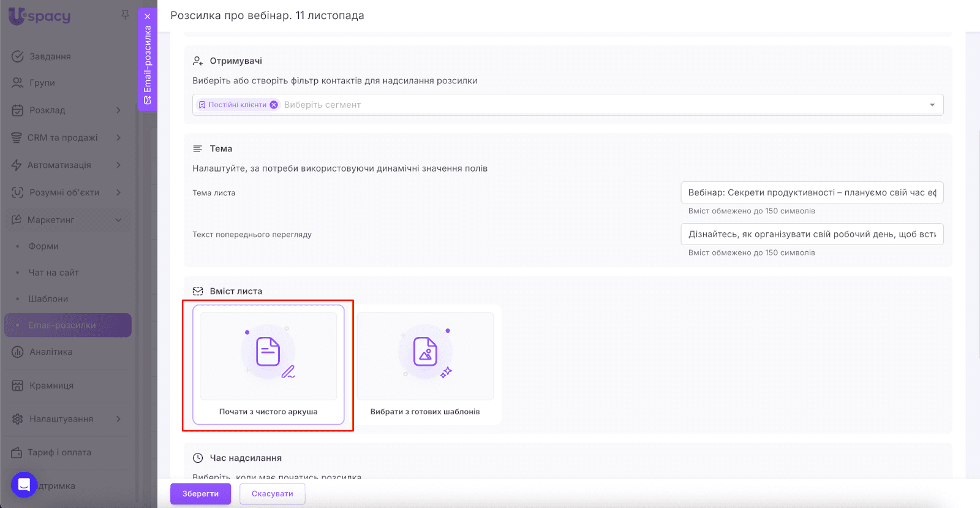Click the Зберегти button

200,494
